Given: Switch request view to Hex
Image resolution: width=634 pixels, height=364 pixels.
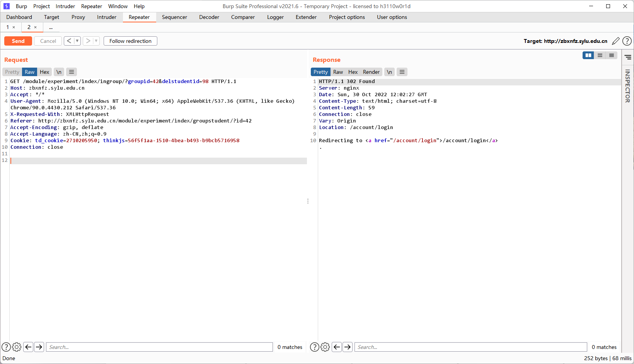Looking at the screenshot, I should [44, 72].
